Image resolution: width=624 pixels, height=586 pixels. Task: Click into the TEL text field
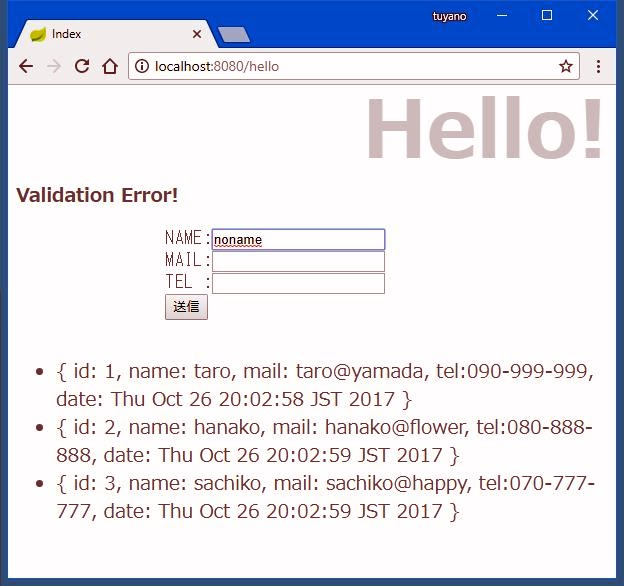pos(298,284)
